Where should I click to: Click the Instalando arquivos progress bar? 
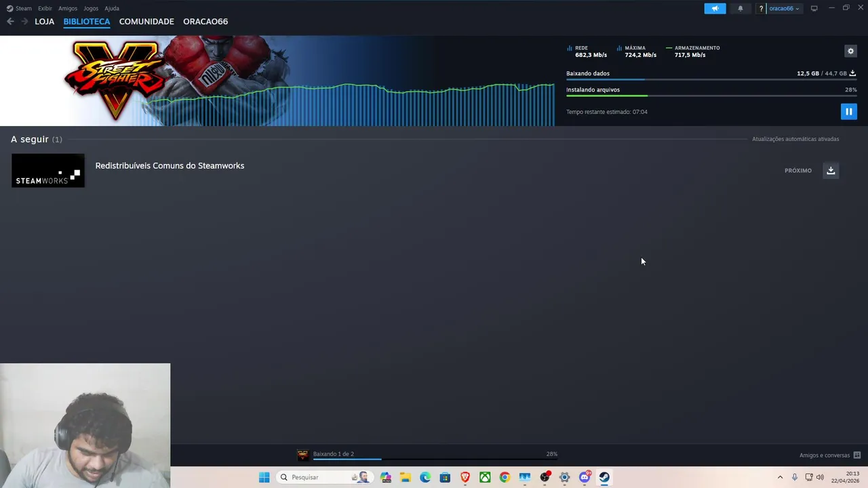coord(711,96)
